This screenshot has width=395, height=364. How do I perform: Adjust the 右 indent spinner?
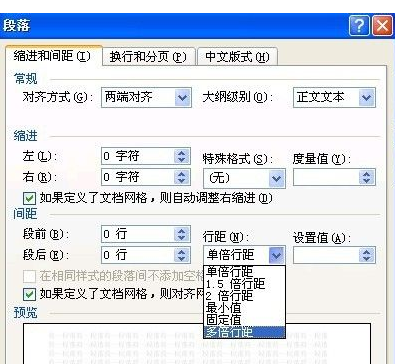click(x=182, y=177)
